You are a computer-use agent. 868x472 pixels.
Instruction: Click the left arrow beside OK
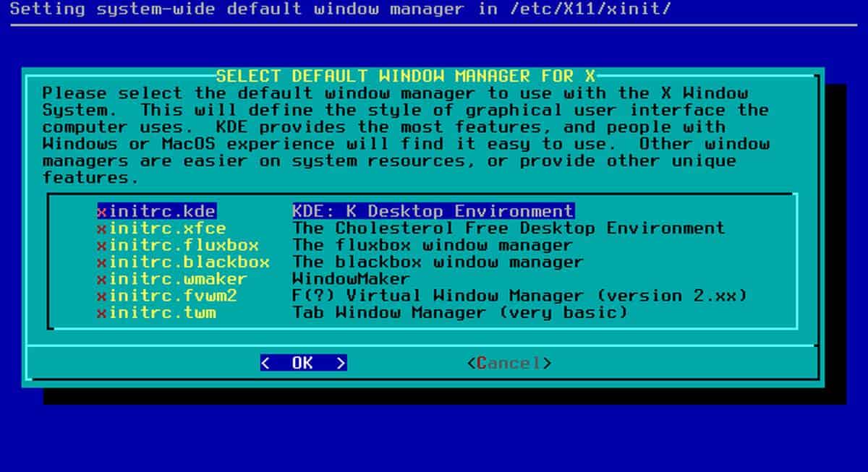coord(266,362)
